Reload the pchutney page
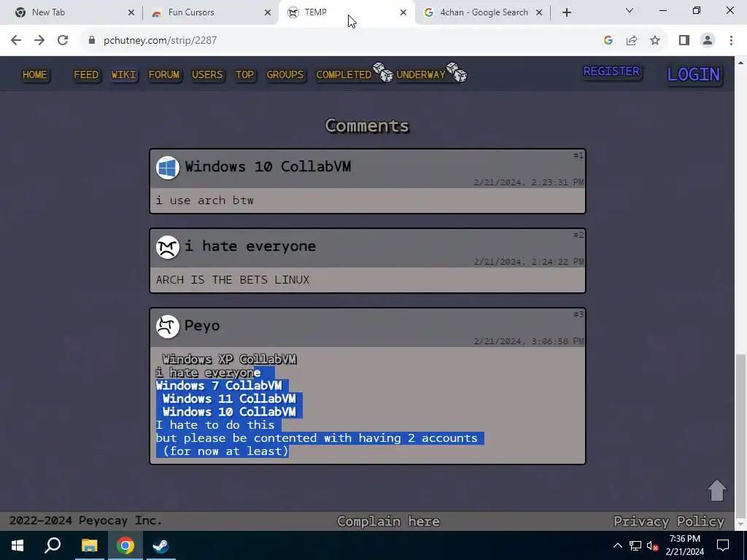 tap(63, 41)
